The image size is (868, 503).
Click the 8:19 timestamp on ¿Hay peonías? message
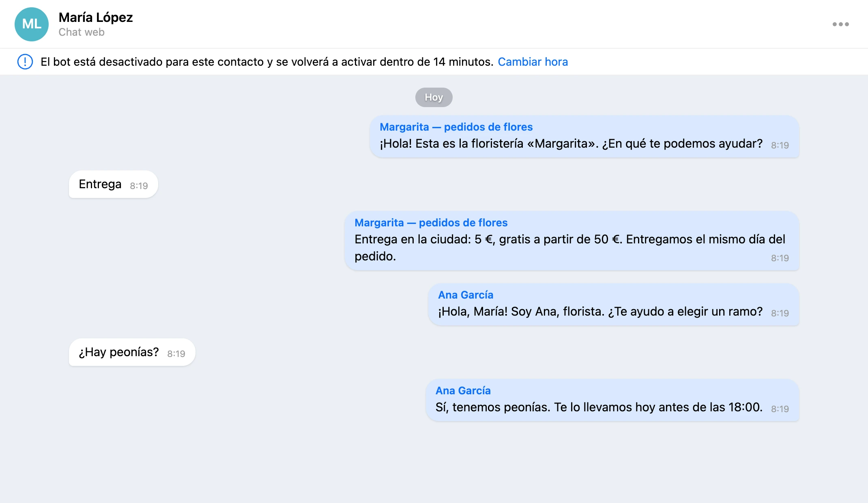click(x=176, y=354)
